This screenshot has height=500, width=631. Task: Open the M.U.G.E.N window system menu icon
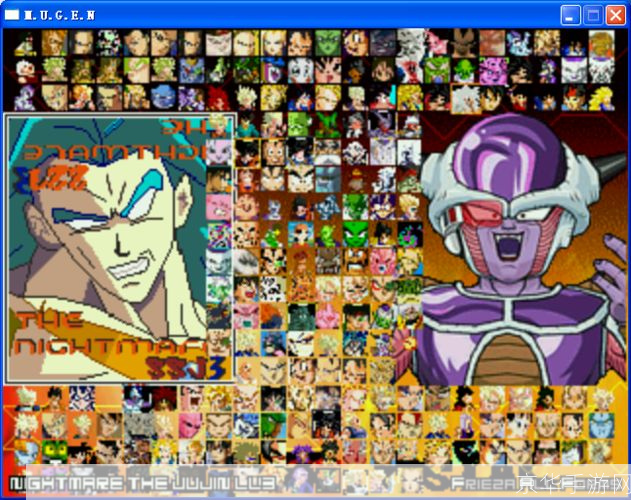(x=12, y=15)
